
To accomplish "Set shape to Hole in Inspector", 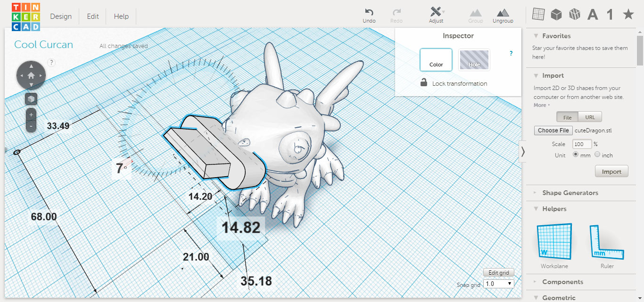I will coord(474,60).
